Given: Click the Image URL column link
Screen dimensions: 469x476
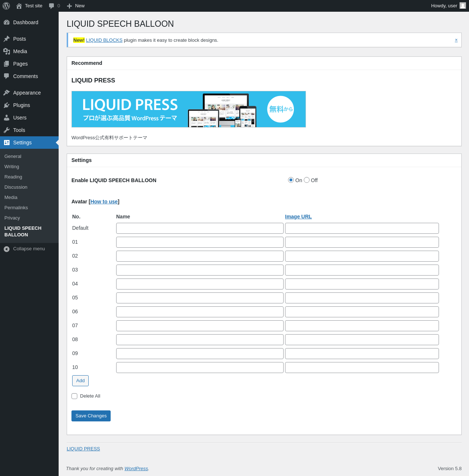Looking at the screenshot, I should (298, 217).
